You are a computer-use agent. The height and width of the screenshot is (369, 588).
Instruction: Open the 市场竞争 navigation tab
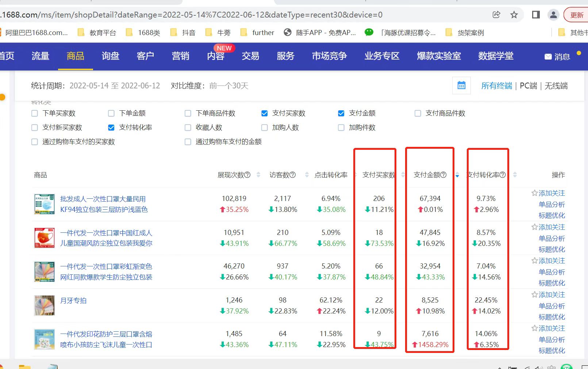tap(329, 56)
